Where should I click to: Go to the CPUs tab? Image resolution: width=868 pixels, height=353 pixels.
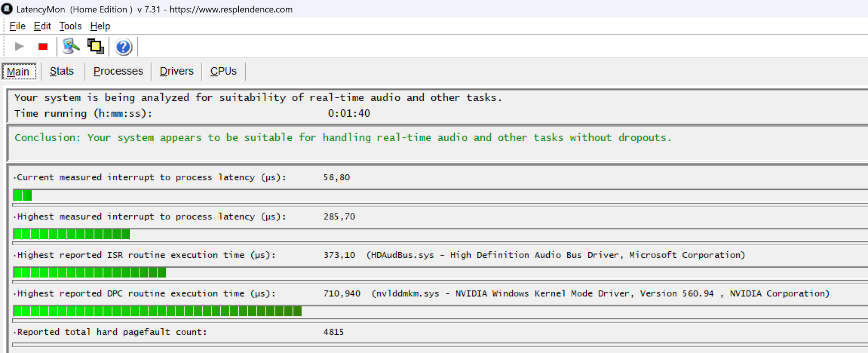(x=223, y=71)
